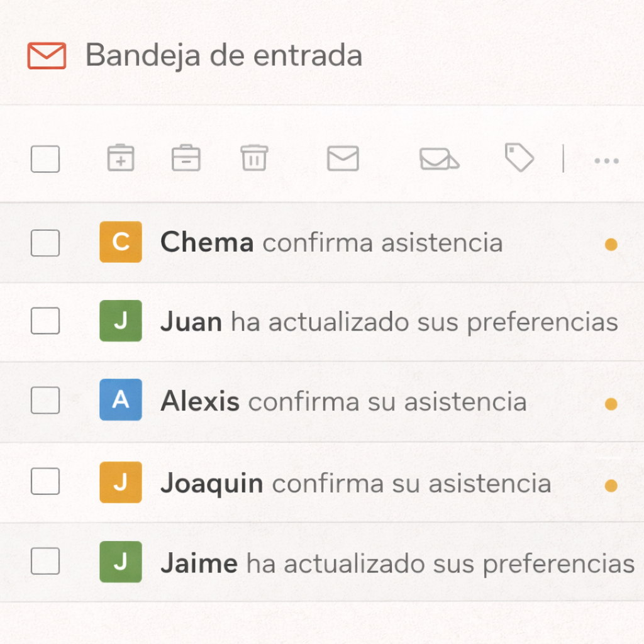
Task: Click Chema's orange avatar badge
Action: 121,242
